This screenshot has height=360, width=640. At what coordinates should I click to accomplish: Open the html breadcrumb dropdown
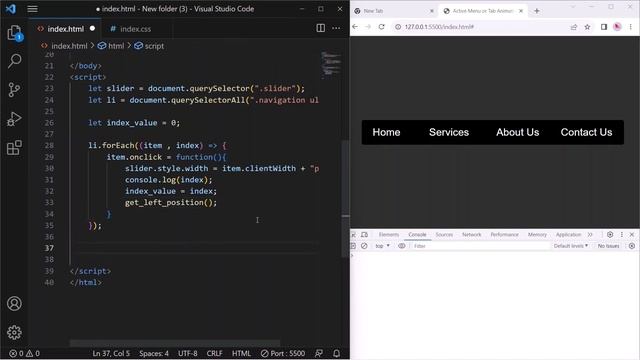tap(111, 46)
